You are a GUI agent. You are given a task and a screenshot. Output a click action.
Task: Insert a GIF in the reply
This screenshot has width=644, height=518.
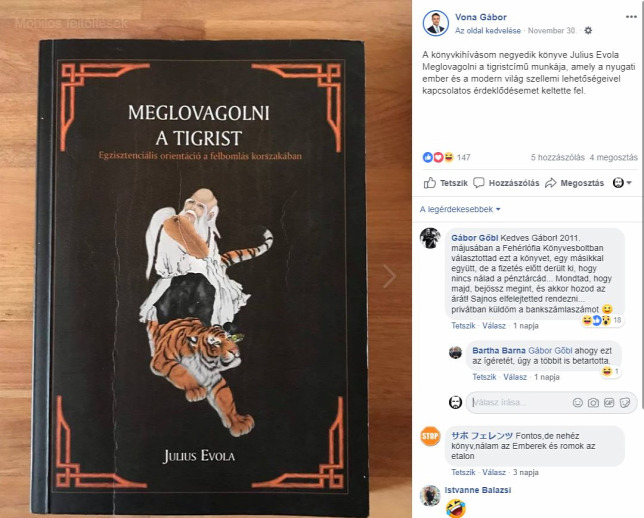point(609,403)
